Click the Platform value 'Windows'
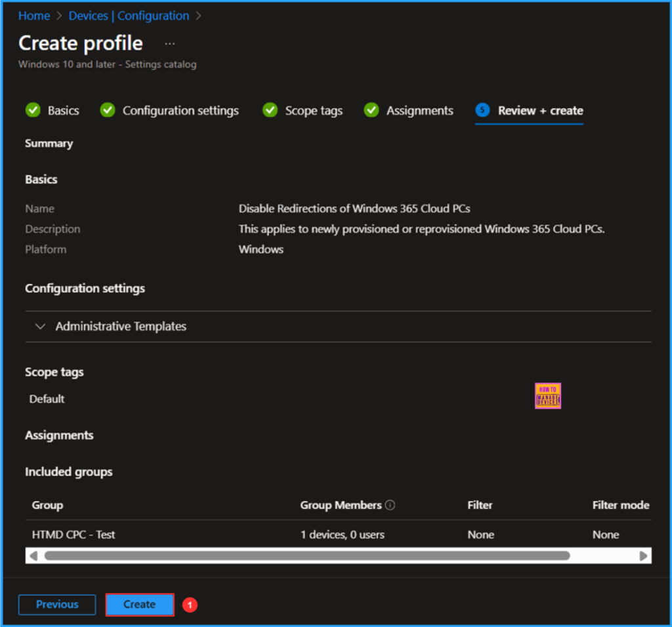 [261, 249]
